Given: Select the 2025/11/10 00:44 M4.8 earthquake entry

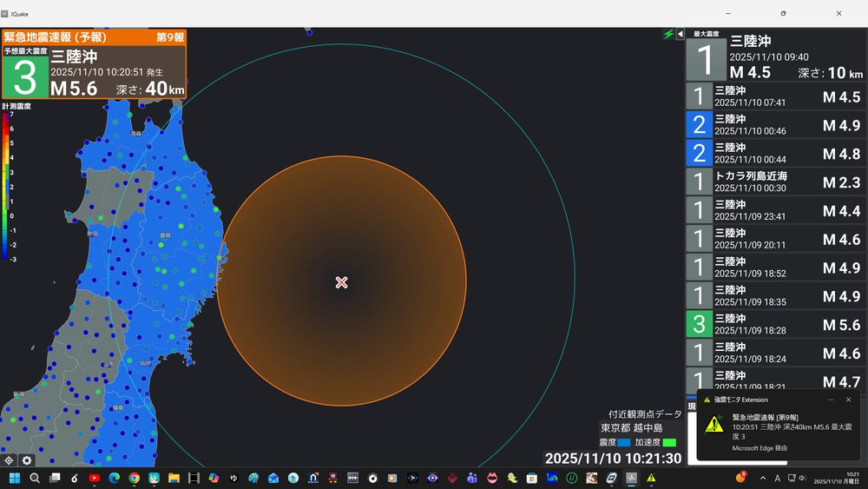Looking at the screenshot, I should pyautogui.click(x=776, y=154).
